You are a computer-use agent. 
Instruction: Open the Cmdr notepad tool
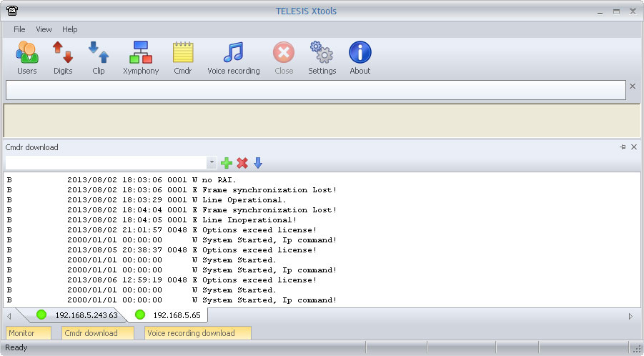[183, 58]
